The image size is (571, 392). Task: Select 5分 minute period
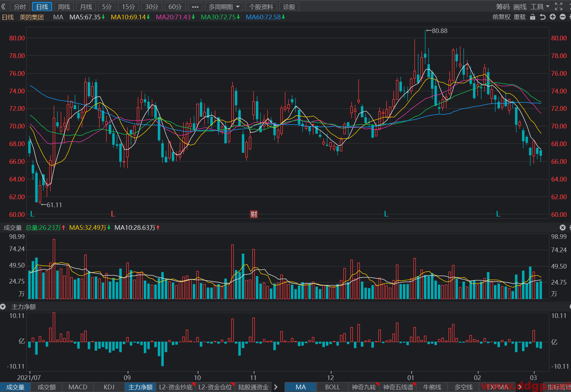tap(107, 7)
